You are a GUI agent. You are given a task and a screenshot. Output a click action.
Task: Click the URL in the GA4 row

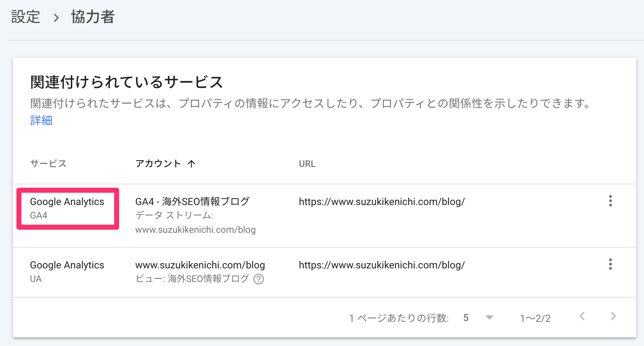point(382,201)
